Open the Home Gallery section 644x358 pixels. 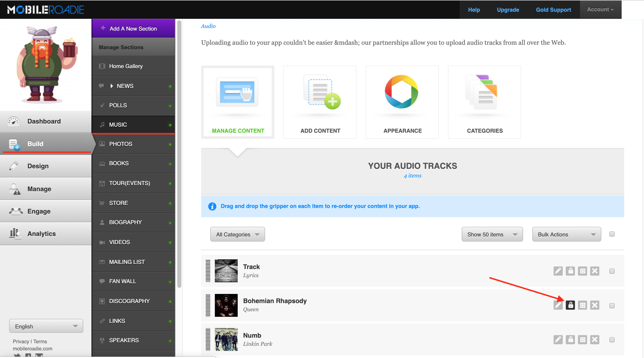coord(133,66)
